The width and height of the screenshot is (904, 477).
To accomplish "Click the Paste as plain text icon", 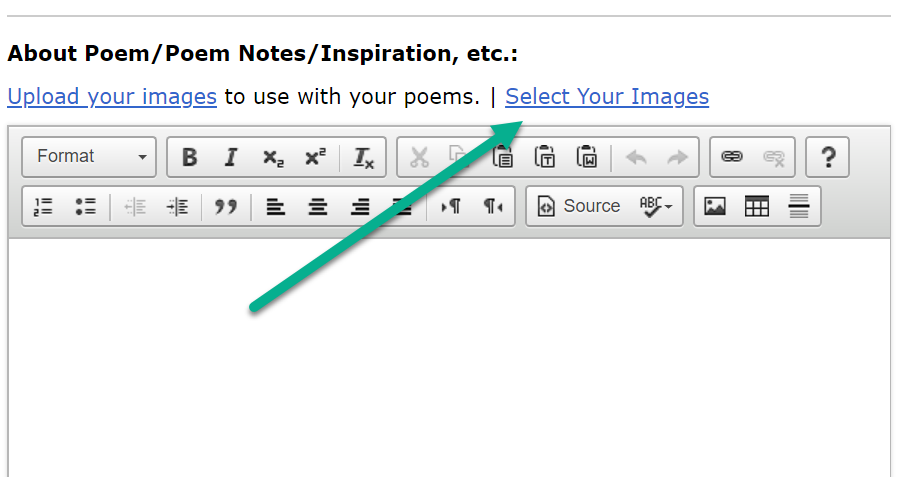I will pyautogui.click(x=545, y=157).
